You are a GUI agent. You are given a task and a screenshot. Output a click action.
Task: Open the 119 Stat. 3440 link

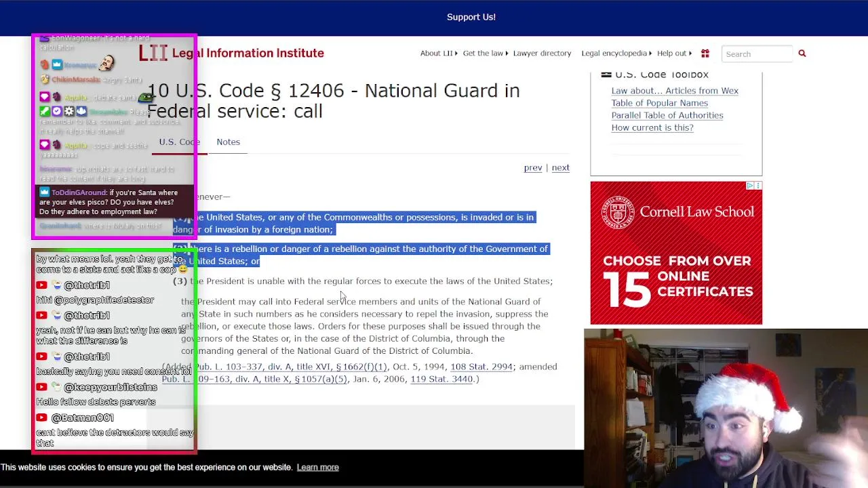point(441,379)
